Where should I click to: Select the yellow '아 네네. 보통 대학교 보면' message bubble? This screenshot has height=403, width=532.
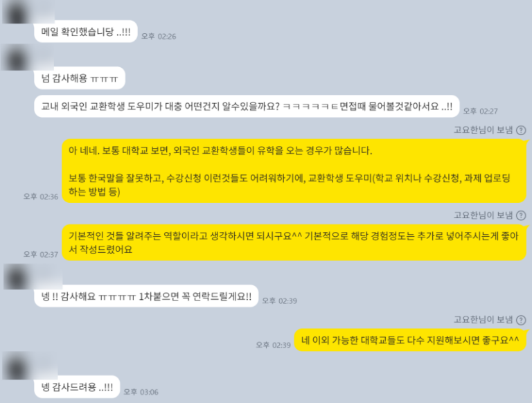click(x=294, y=171)
